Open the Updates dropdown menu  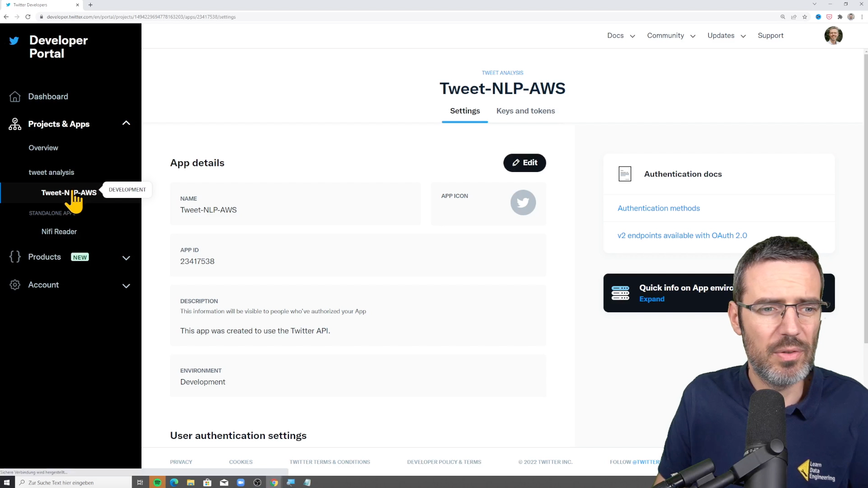point(727,35)
